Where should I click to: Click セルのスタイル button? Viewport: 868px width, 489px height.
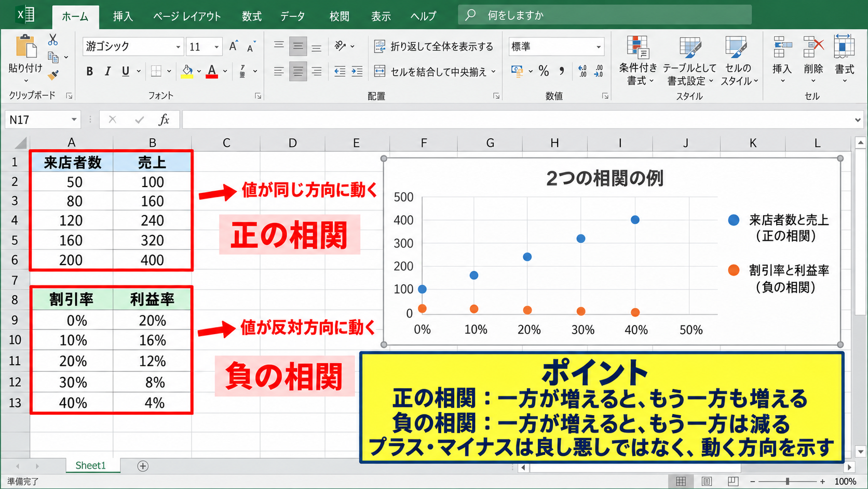click(739, 61)
